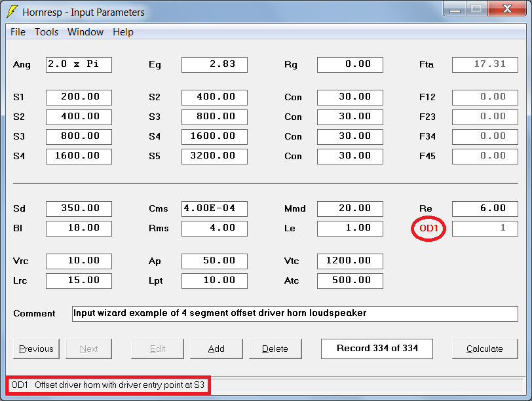
Task: Click the OD1 offset driver status bar text
Action: (x=108, y=385)
